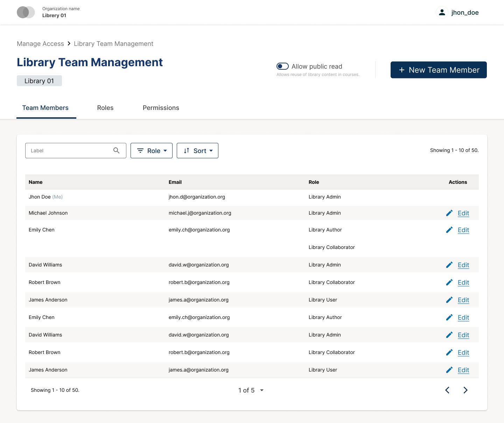Click the pencil icon beside Emily Chen
Viewport: 504px width, 423px height.
[449, 230]
